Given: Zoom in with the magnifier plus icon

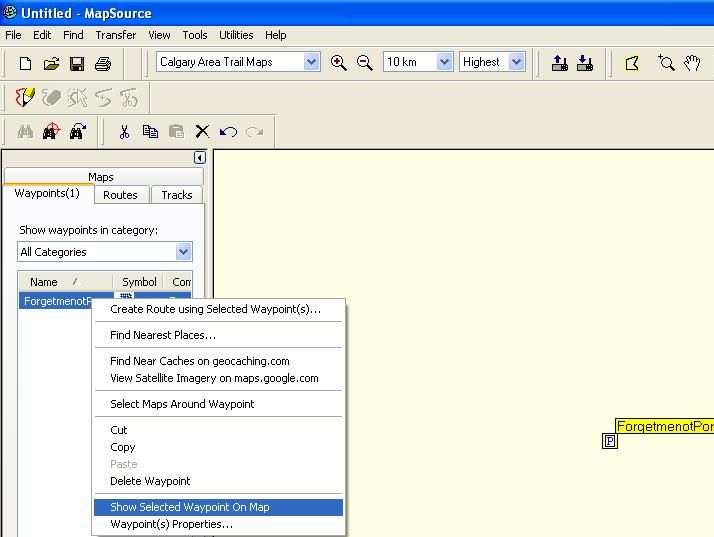Looking at the screenshot, I should coord(339,62).
